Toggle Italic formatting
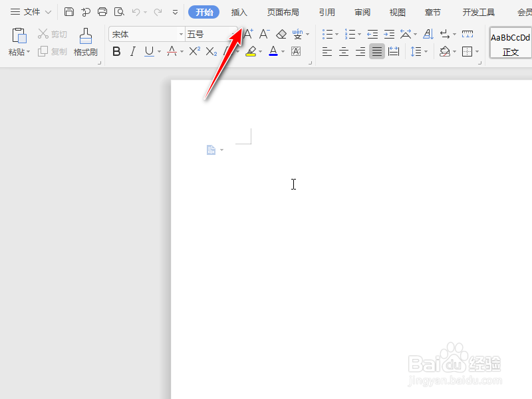 click(132, 52)
